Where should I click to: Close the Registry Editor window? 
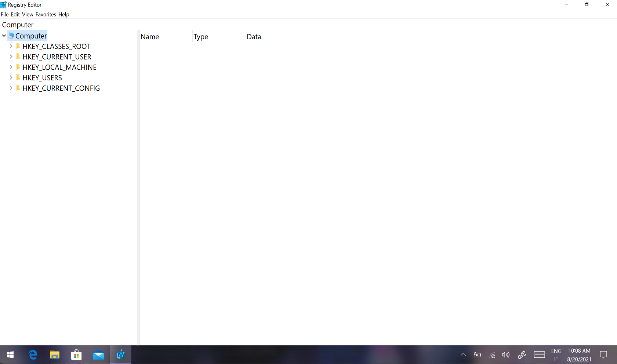click(x=607, y=4)
